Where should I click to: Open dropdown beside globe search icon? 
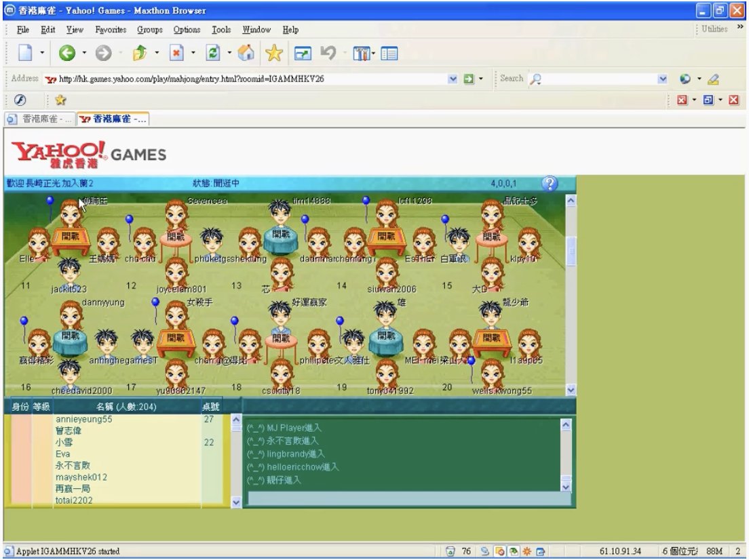tap(699, 79)
